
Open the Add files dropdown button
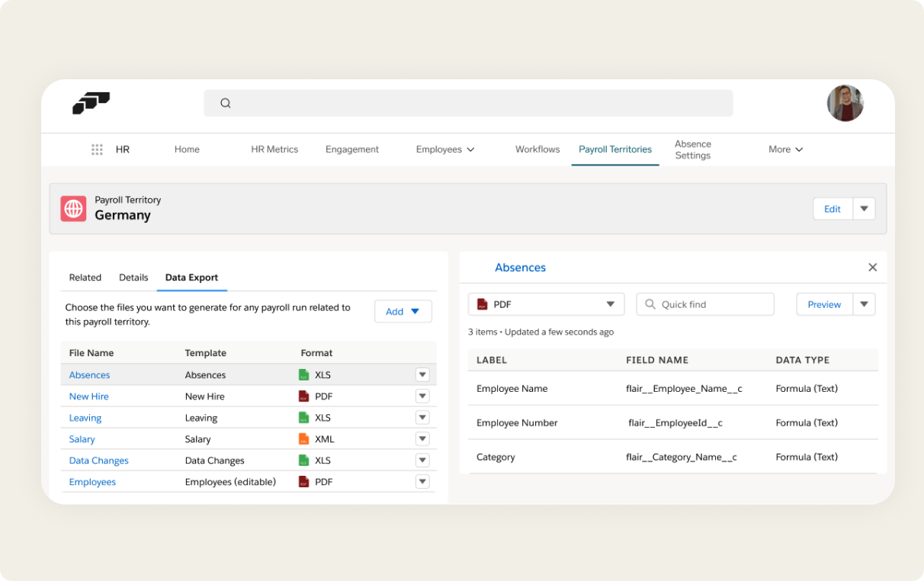(403, 311)
